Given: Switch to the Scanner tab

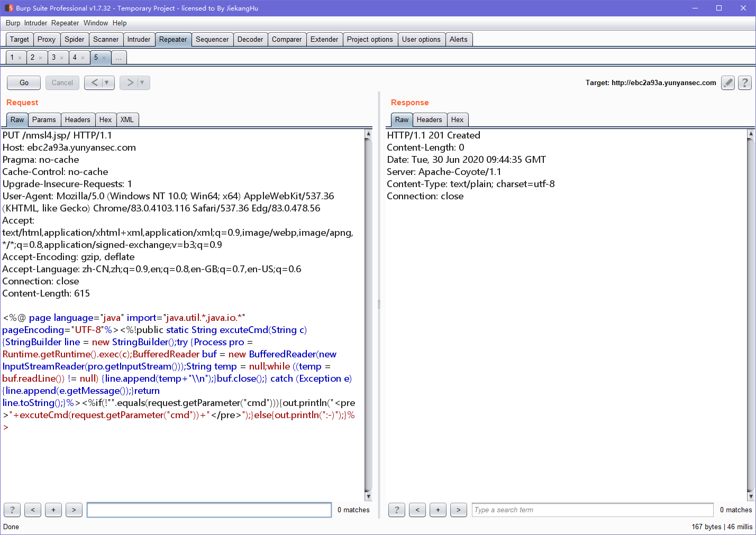Looking at the screenshot, I should (106, 39).
